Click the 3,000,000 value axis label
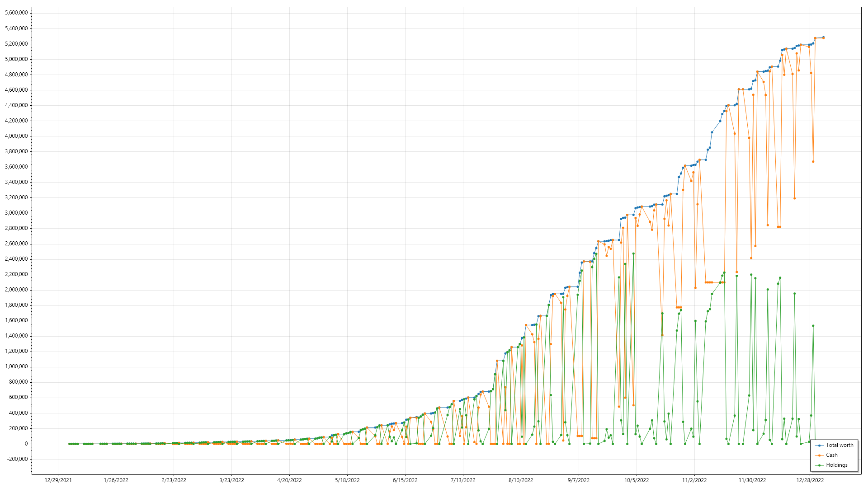Viewport: 868px width, 488px height. click(x=16, y=213)
